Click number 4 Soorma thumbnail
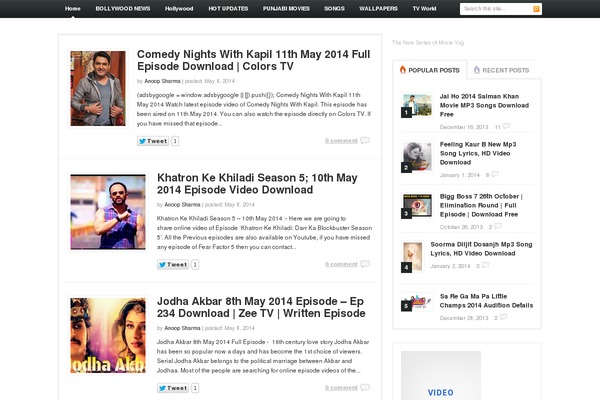Viewport: 600px width, 400px height. tap(412, 256)
